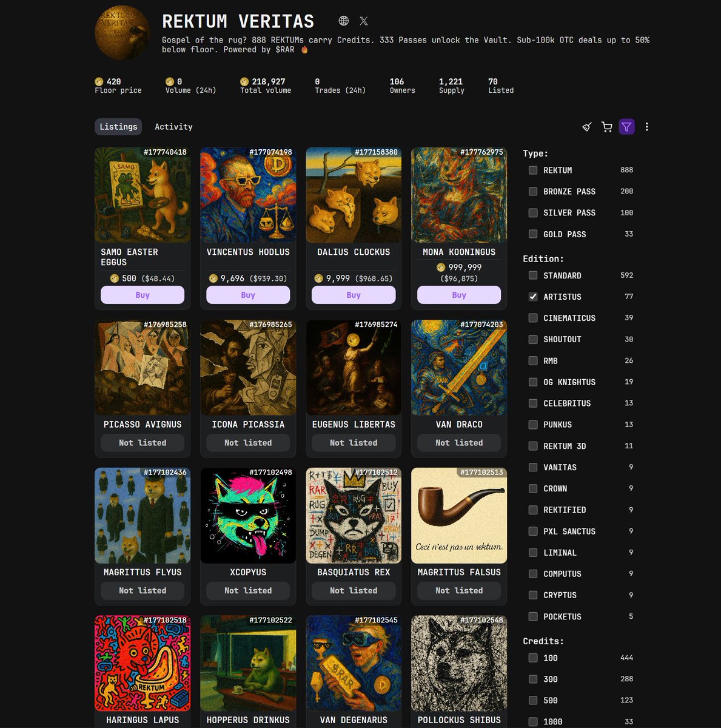The height and width of the screenshot is (728, 721).
Task: Open the MONA KOONINGUS artwork
Action: pyautogui.click(x=459, y=195)
